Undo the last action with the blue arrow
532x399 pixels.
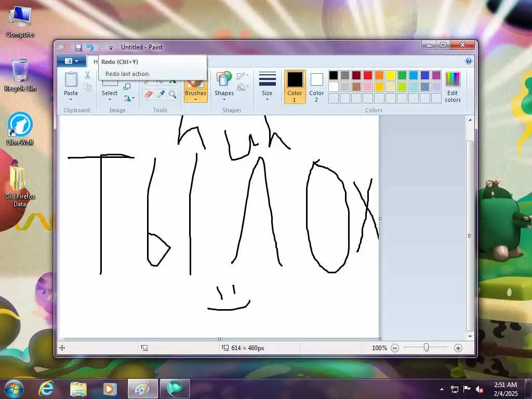coord(90,47)
